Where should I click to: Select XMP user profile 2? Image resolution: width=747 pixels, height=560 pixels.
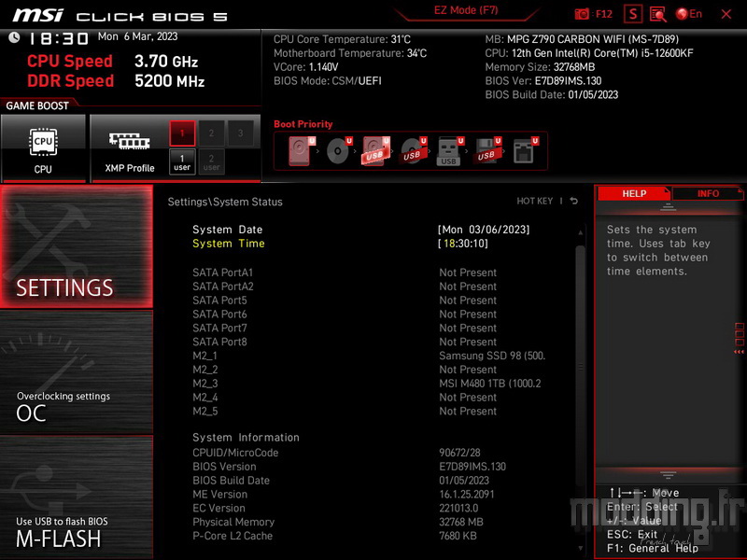click(x=212, y=162)
